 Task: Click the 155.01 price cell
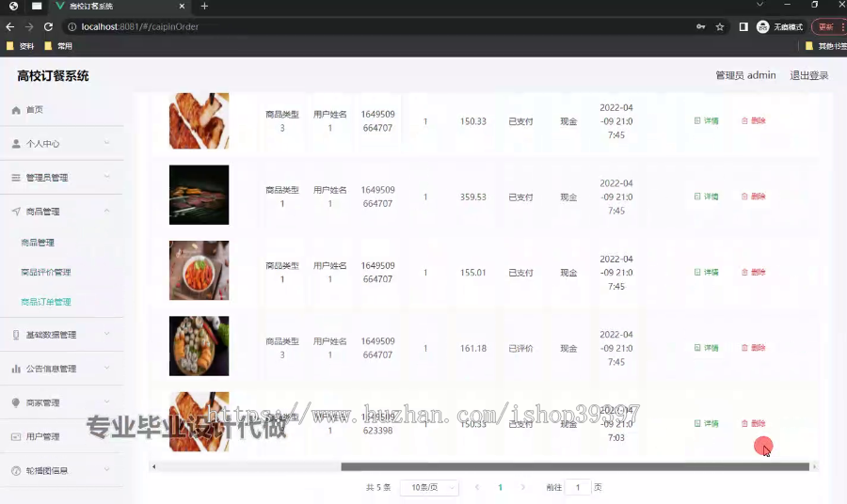(473, 273)
